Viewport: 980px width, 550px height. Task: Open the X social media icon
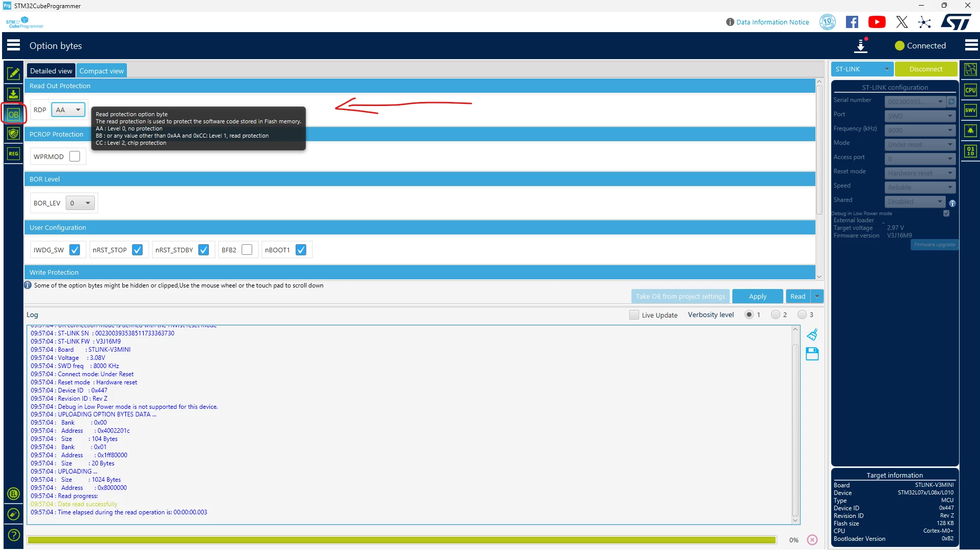click(902, 22)
